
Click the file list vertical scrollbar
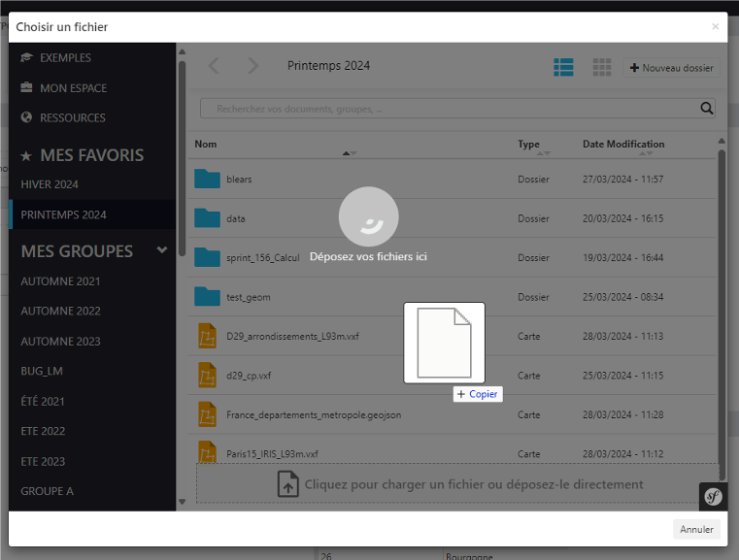coord(721,291)
